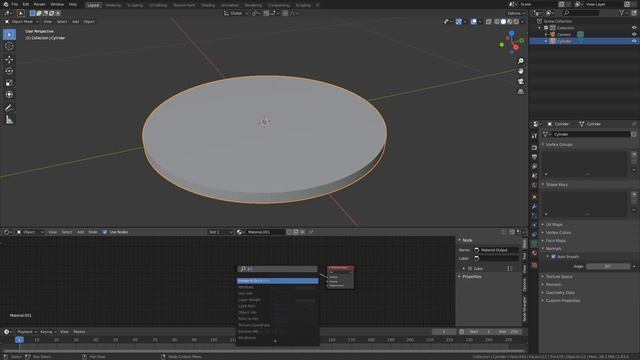Click the timeline editor type icon
Image resolution: width=640 pixels, height=360 pixels.
point(7,332)
